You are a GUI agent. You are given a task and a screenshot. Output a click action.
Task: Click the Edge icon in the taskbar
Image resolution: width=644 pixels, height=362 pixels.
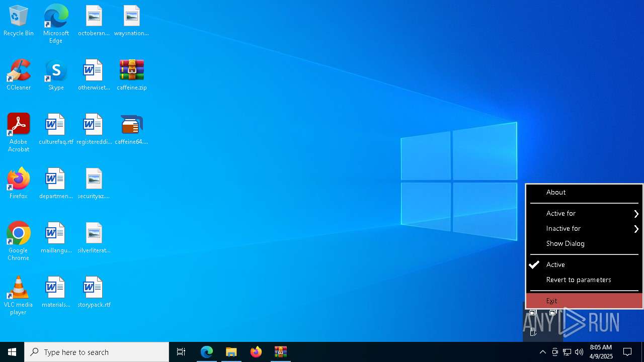click(x=207, y=352)
